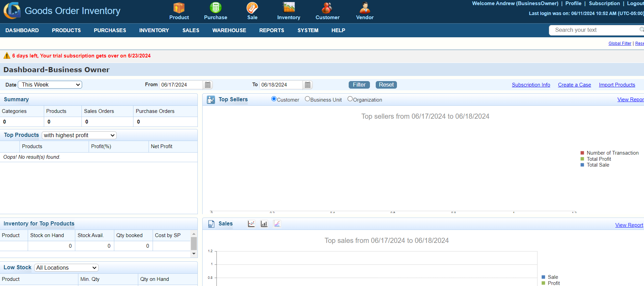The height and width of the screenshot is (286, 644).
Task: Open the DASHBOARD menu
Action: (22, 30)
